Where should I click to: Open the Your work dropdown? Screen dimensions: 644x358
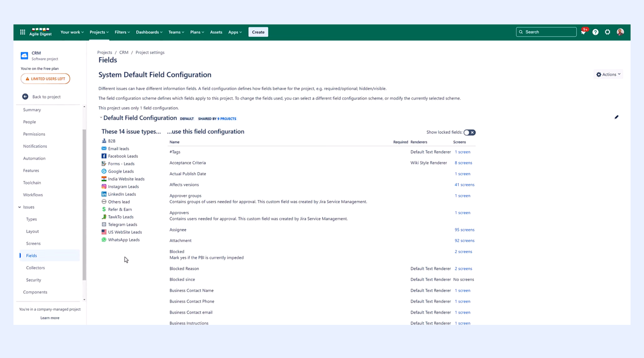pyautogui.click(x=72, y=32)
